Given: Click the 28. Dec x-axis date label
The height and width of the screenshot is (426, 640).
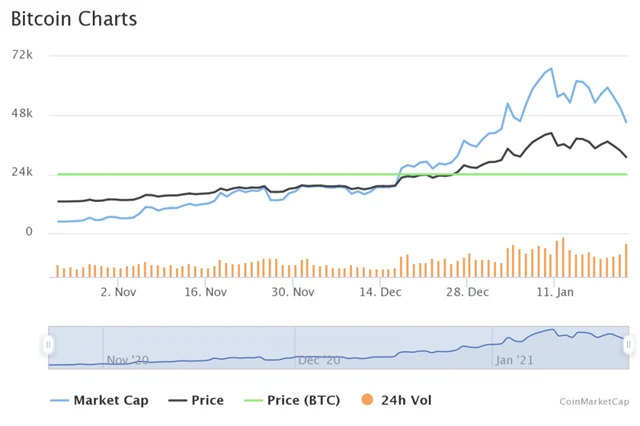Looking at the screenshot, I should click(x=467, y=292).
